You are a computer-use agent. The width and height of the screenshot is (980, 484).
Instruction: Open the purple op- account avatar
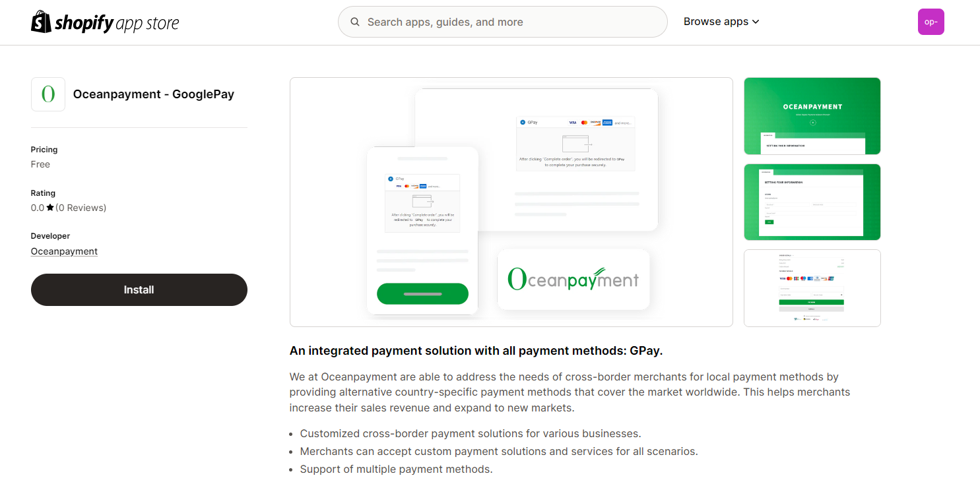point(931,22)
